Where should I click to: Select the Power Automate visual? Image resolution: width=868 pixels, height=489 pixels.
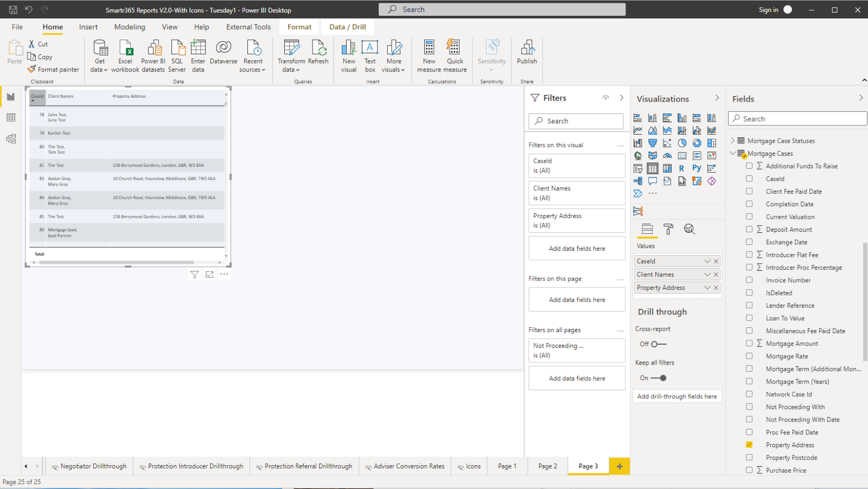638,193
